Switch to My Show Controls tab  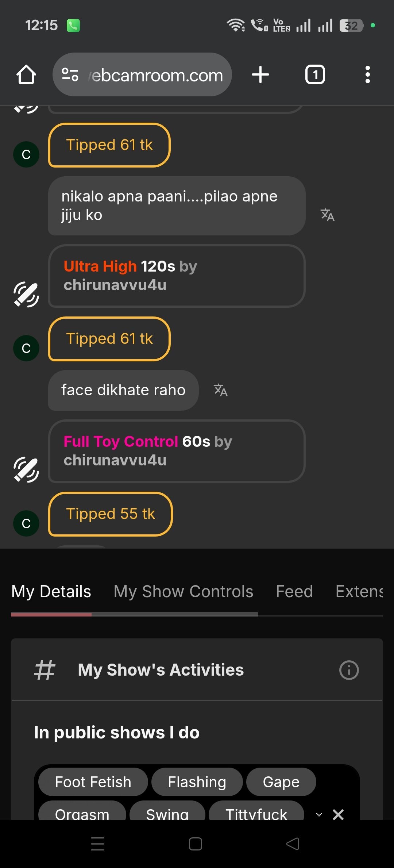pyautogui.click(x=183, y=592)
